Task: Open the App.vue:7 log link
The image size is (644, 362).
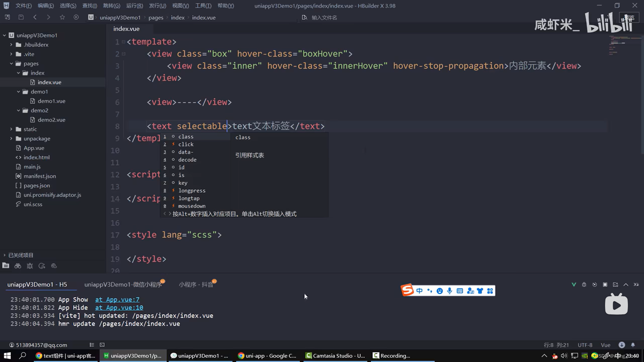Action: coord(117,300)
